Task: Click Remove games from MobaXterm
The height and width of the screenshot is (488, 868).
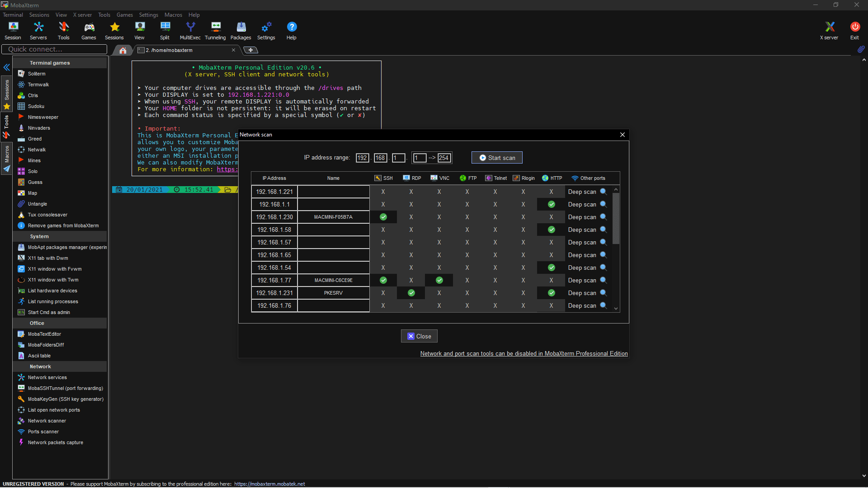Action: click(x=63, y=225)
